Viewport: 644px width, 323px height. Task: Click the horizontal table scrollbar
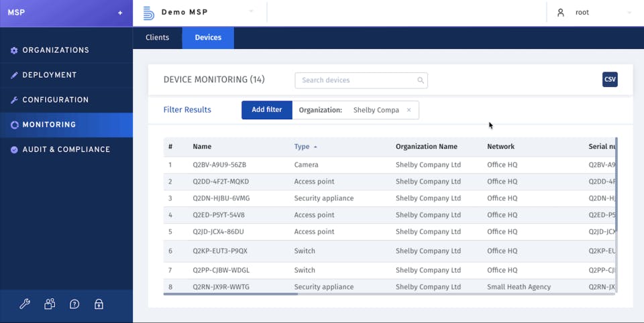pyautogui.click(x=230, y=294)
